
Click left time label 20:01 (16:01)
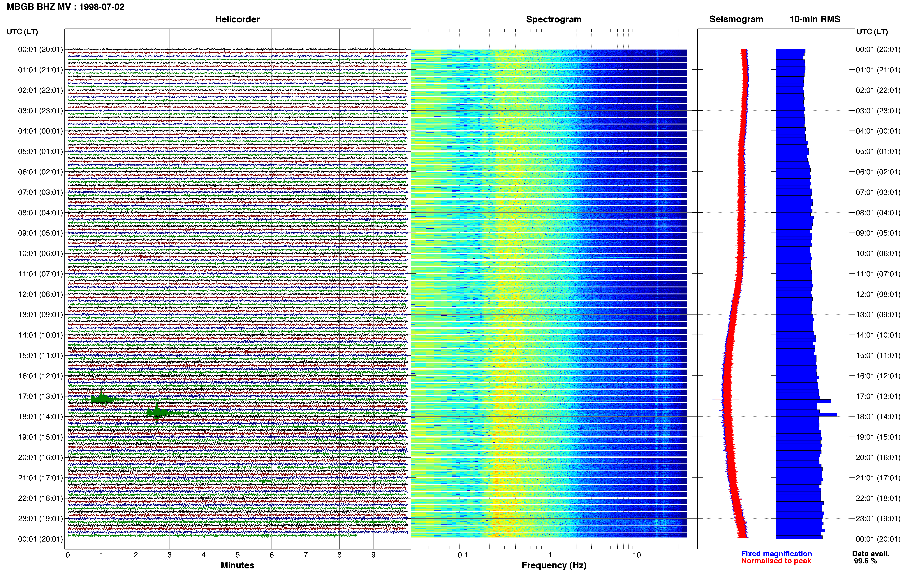tap(40, 457)
